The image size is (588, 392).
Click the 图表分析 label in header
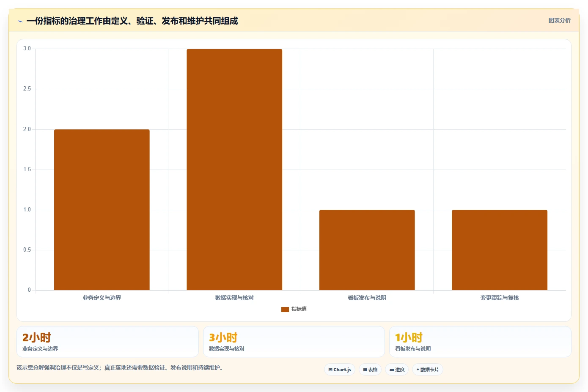click(x=559, y=20)
